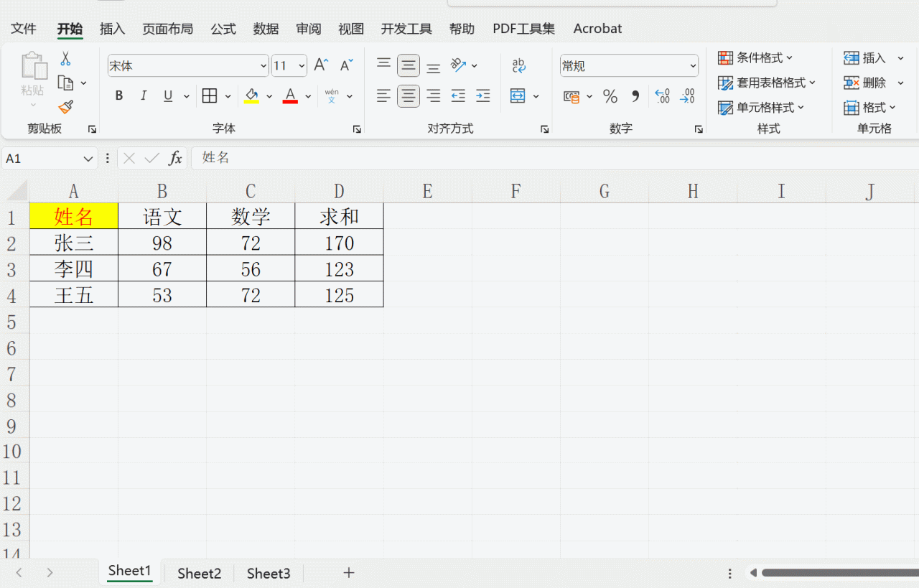Viewport: 919px width, 588px height.
Task: Apply the yellow fill color bucket
Action: [251, 95]
